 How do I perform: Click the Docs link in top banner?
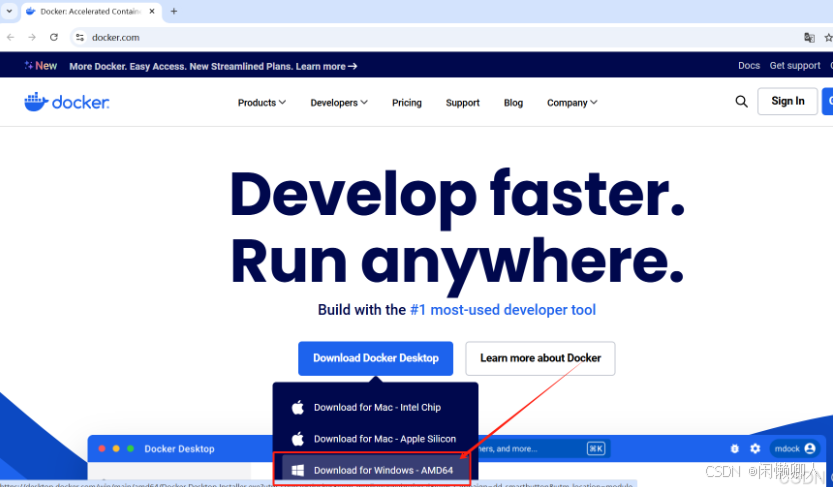[749, 65]
